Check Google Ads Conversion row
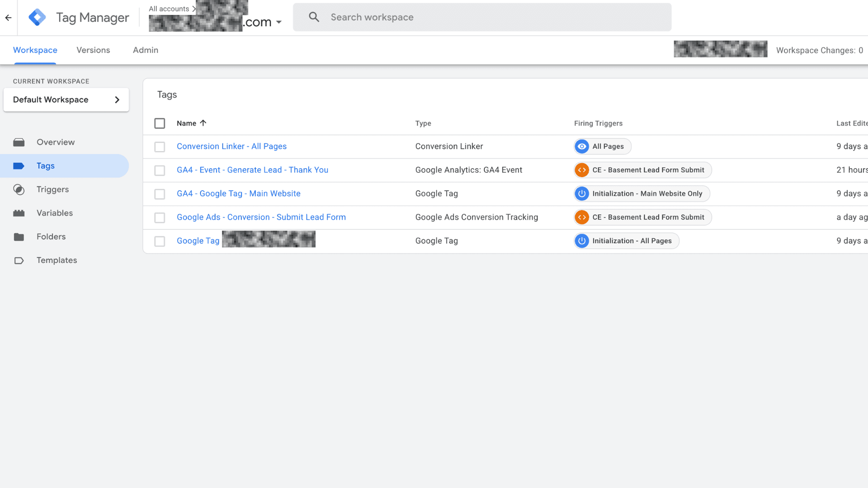The height and width of the screenshot is (488, 868). pyautogui.click(x=160, y=218)
